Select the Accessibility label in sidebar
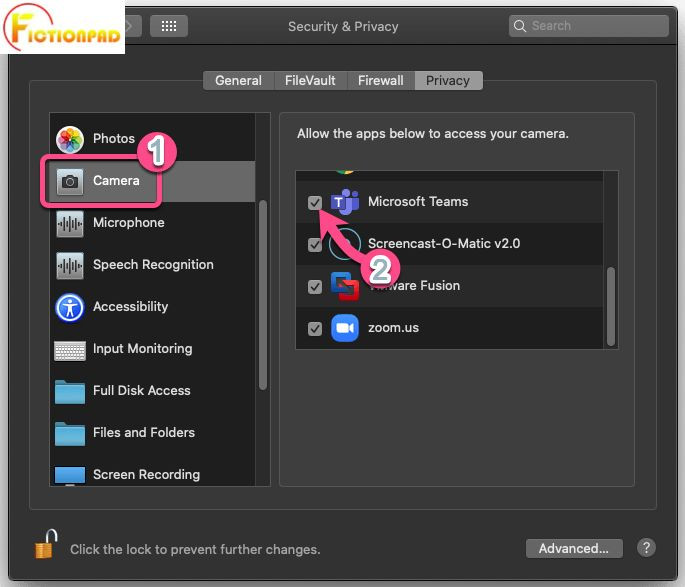The image size is (685, 587). 131,307
